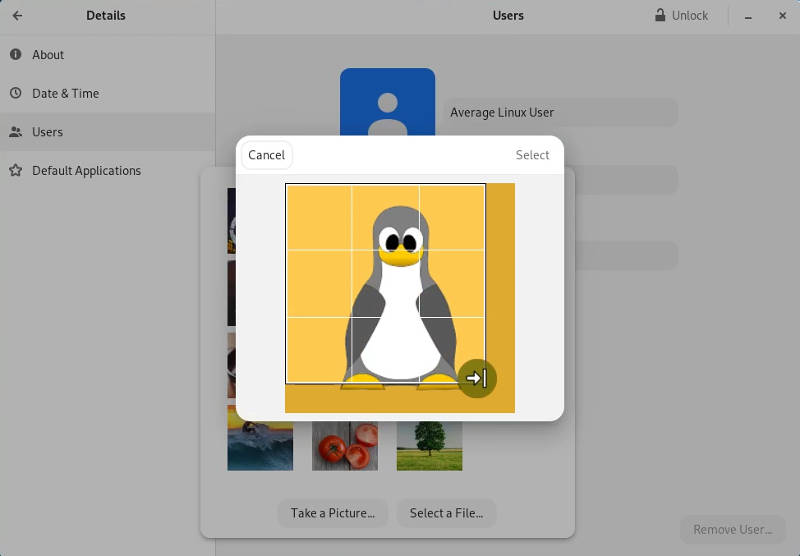Confirm crop with Select button

532,155
